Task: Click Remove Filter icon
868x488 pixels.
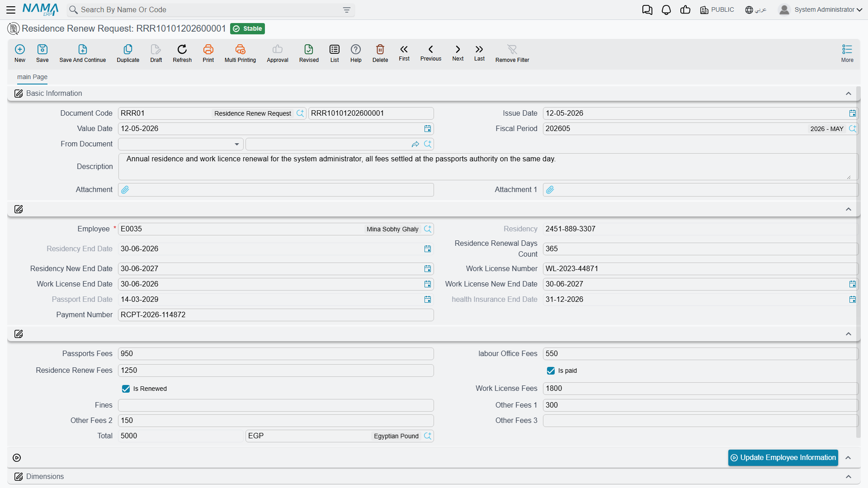Action: [512, 53]
